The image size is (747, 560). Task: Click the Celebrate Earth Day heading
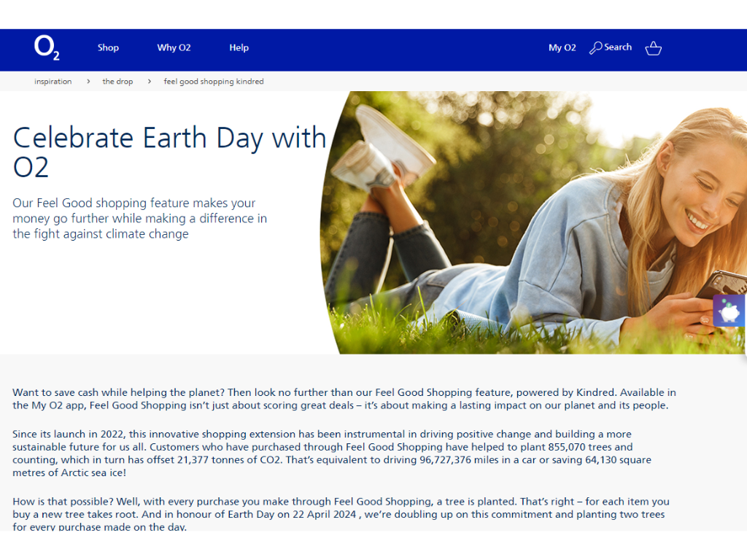pyautogui.click(x=169, y=152)
